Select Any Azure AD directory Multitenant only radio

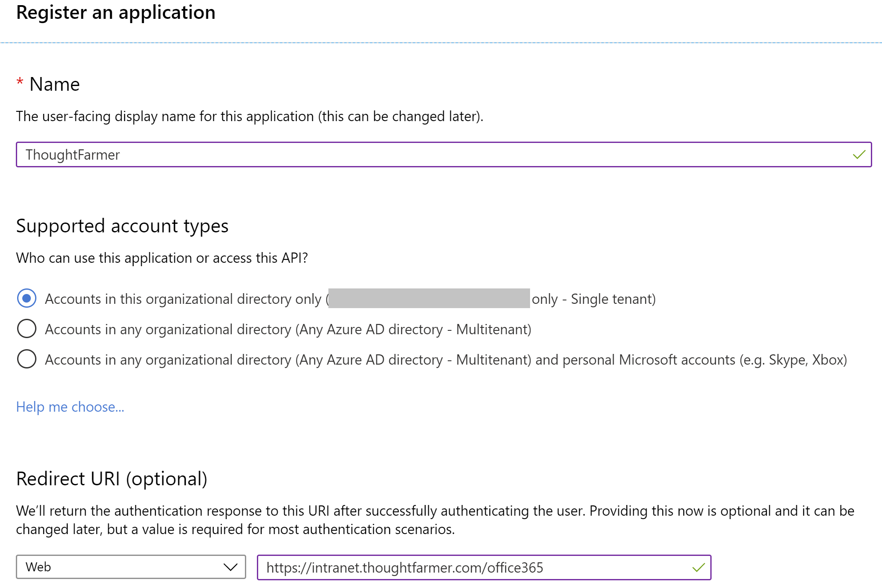click(x=27, y=329)
